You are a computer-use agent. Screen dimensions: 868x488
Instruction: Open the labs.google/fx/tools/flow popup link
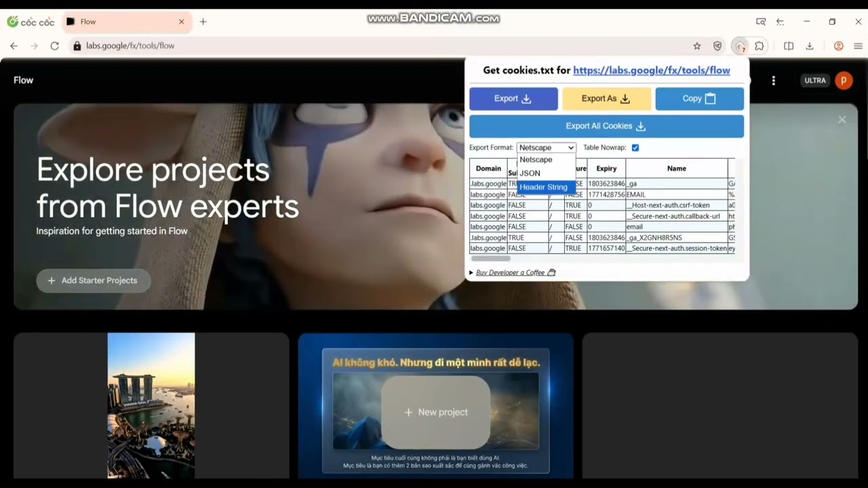(652, 70)
